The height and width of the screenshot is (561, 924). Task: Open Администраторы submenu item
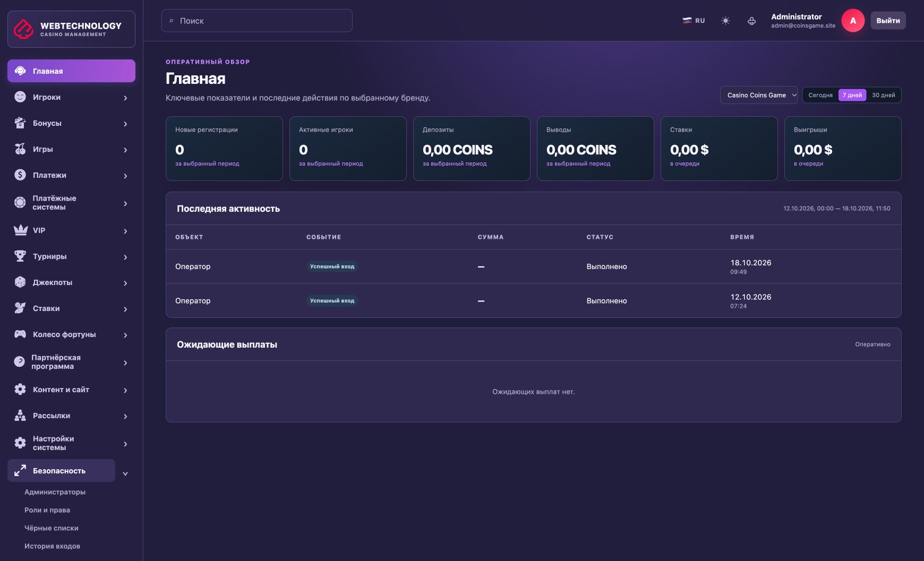click(55, 492)
